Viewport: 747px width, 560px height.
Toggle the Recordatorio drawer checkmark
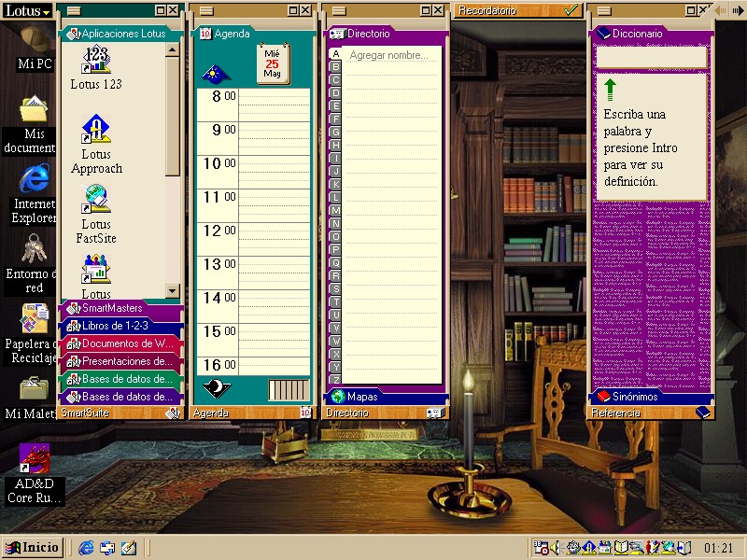point(571,10)
